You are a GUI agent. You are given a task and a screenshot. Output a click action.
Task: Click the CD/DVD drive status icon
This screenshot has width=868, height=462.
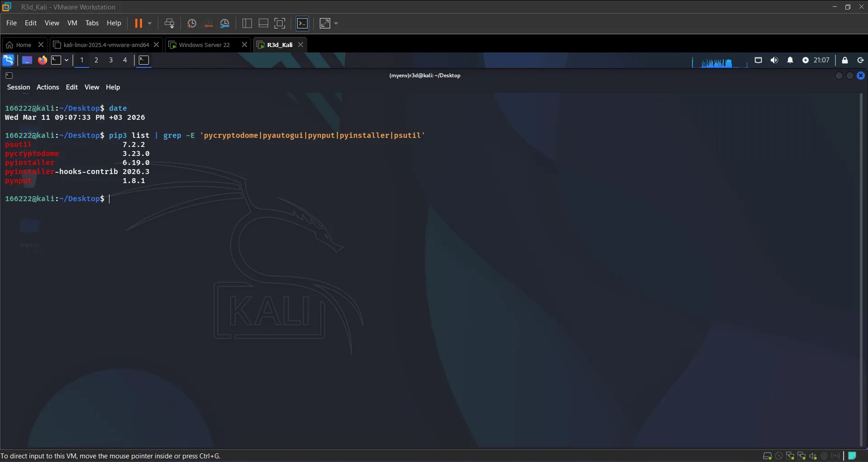(x=779, y=456)
